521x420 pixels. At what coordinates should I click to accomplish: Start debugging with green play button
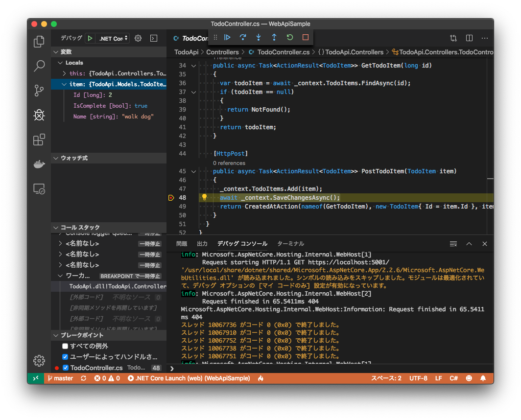point(90,39)
